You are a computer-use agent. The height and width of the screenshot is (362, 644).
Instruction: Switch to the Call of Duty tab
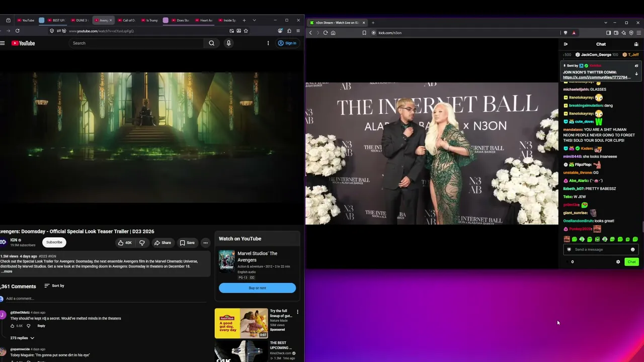(x=127, y=20)
